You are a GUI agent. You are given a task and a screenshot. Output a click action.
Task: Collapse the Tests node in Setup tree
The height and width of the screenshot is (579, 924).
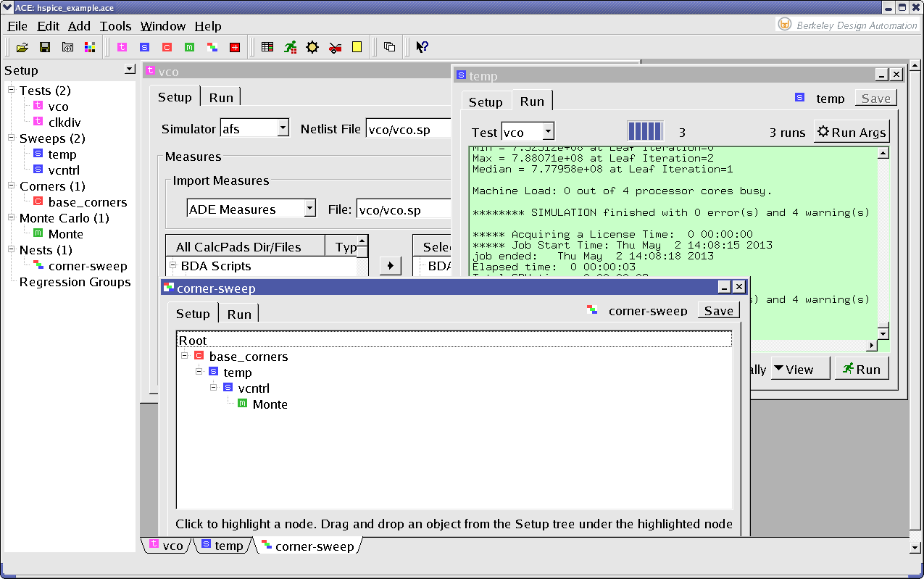click(12, 91)
